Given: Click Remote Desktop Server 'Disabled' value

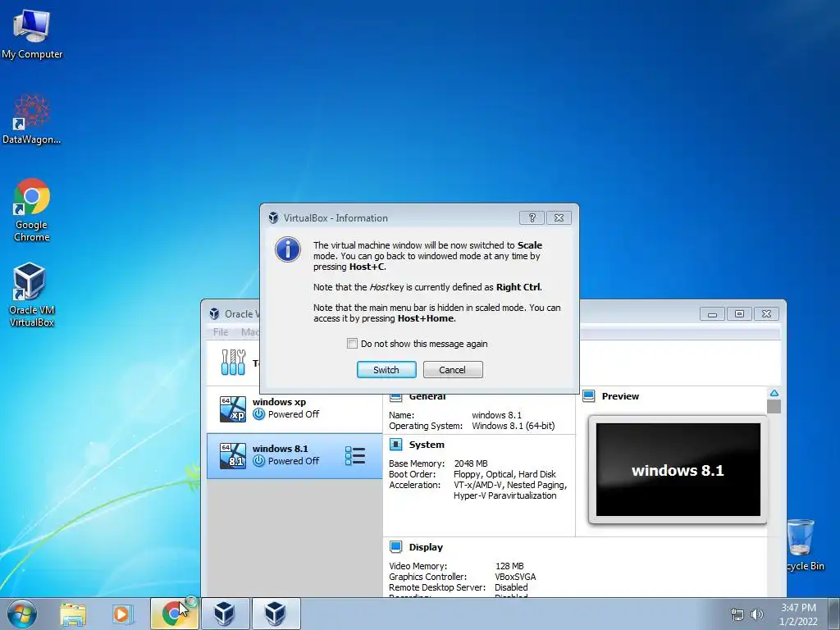Looking at the screenshot, I should point(511,587).
